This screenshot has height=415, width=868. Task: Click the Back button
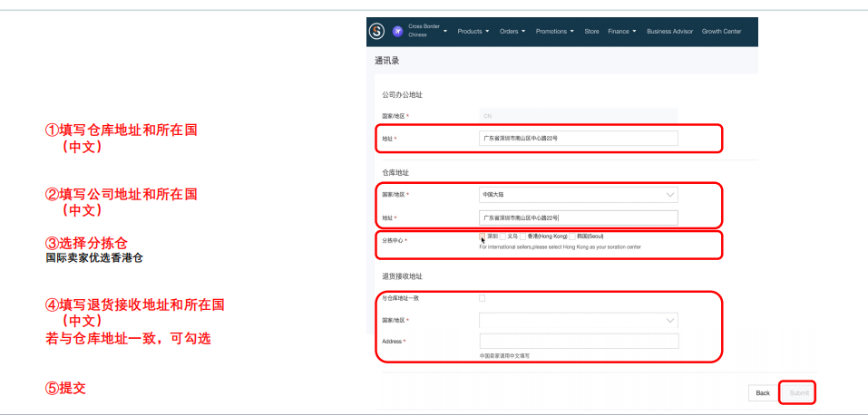point(763,392)
